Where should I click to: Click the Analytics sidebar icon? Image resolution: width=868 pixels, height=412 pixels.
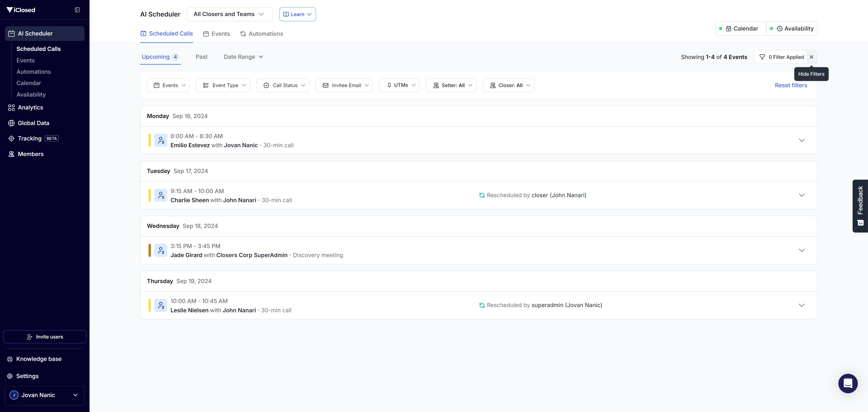11,108
